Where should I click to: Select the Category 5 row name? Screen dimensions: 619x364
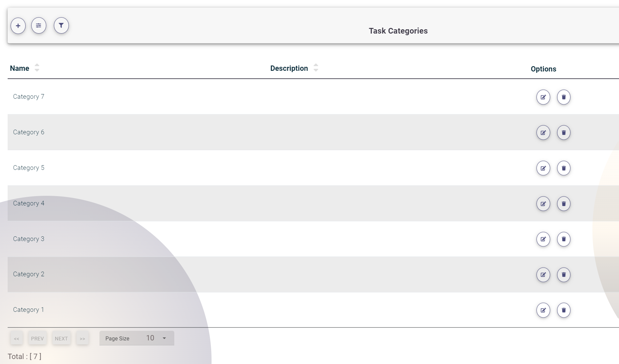point(29,168)
